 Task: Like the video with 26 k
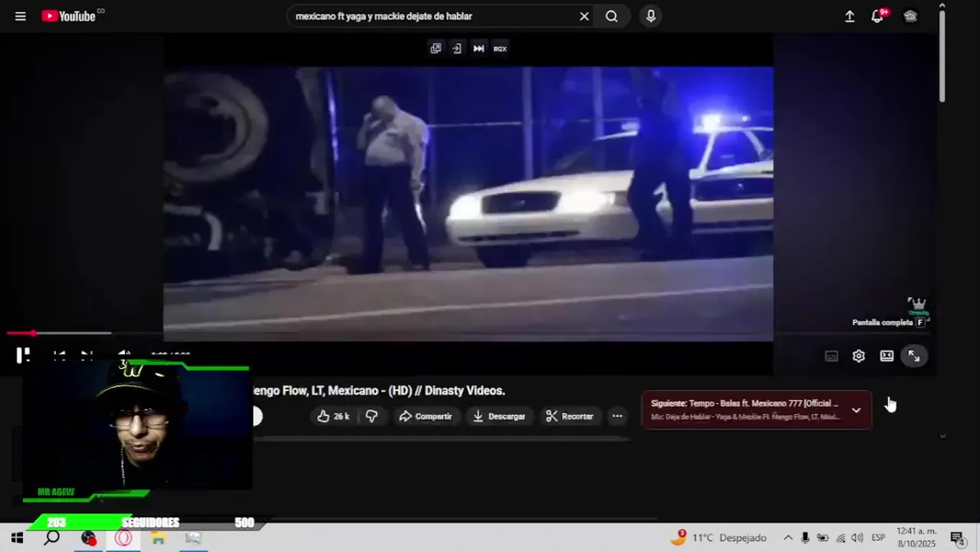pos(333,416)
